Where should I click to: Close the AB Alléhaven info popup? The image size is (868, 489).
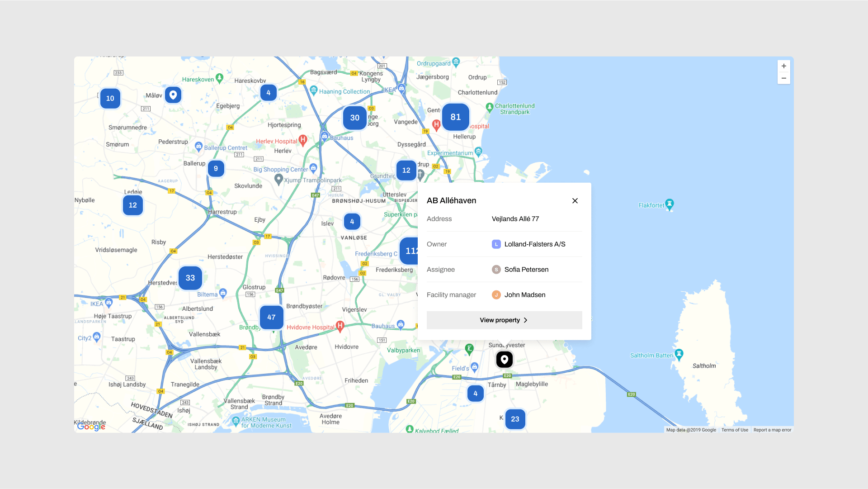[x=575, y=200]
